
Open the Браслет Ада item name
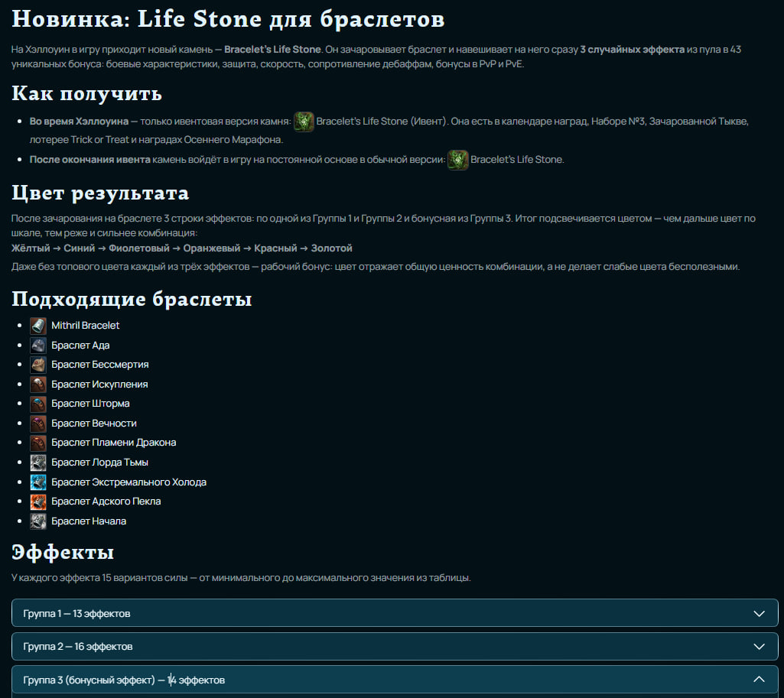pyautogui.click(x=80, y=346)
